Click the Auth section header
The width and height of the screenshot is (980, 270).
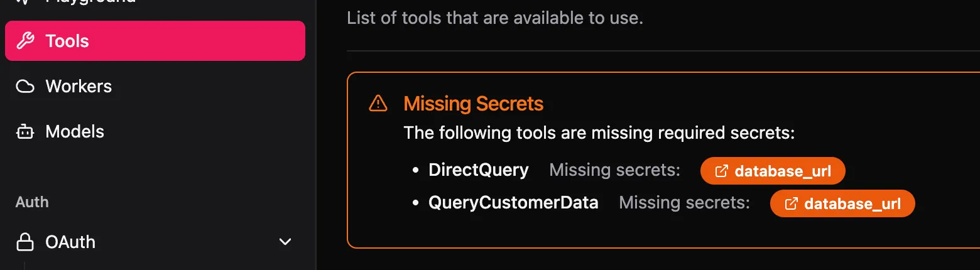pos(32,202)
